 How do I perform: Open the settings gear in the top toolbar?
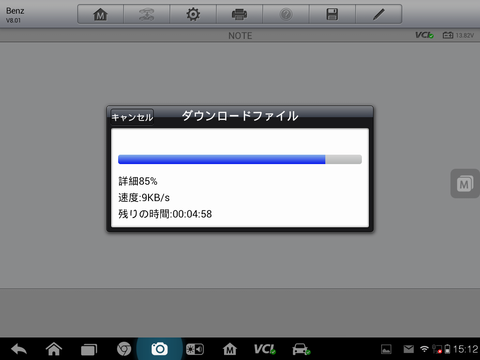[193, 14]
